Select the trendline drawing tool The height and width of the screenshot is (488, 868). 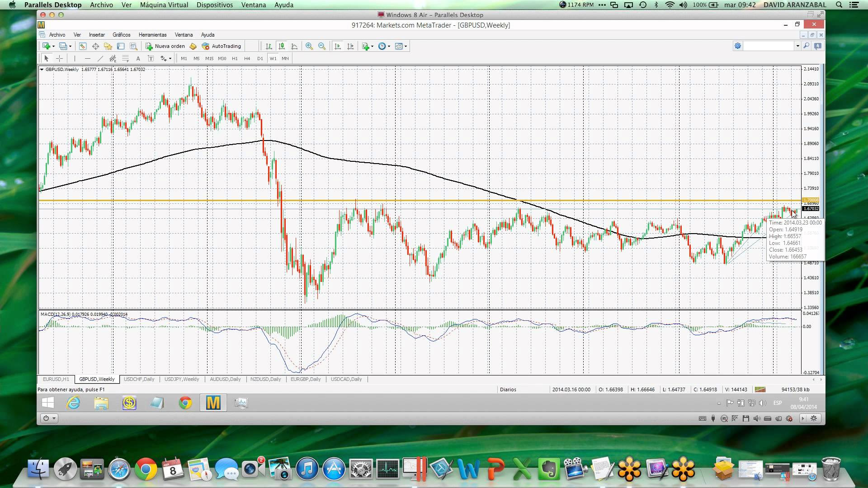pyautogui.click(x=100, y=58)
